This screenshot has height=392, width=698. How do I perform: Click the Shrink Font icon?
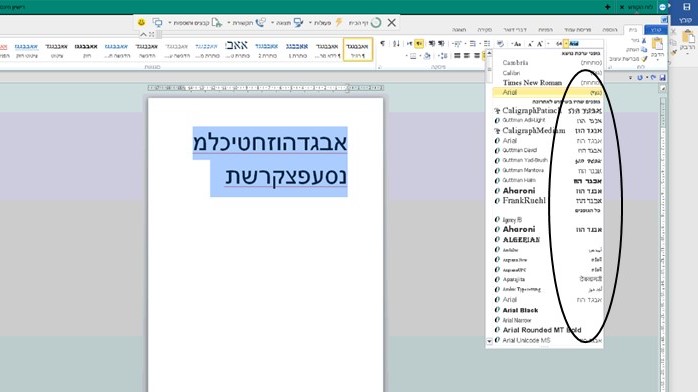(x=530, y=44)
